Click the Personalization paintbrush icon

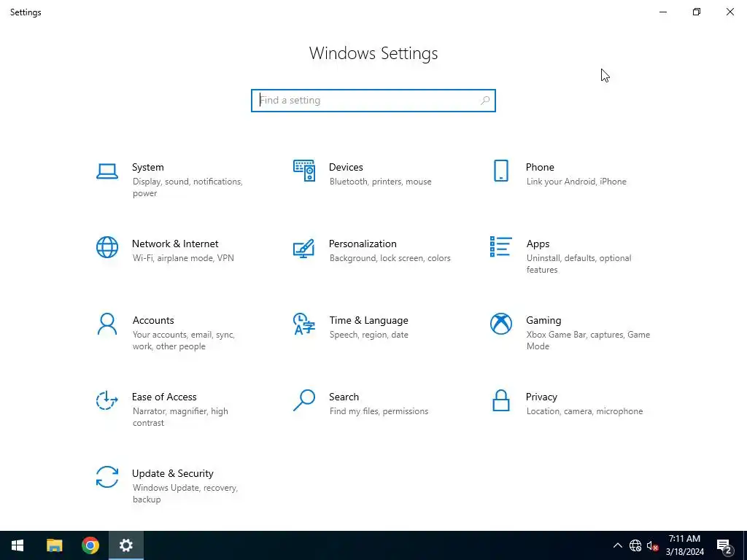coord(304,248)
